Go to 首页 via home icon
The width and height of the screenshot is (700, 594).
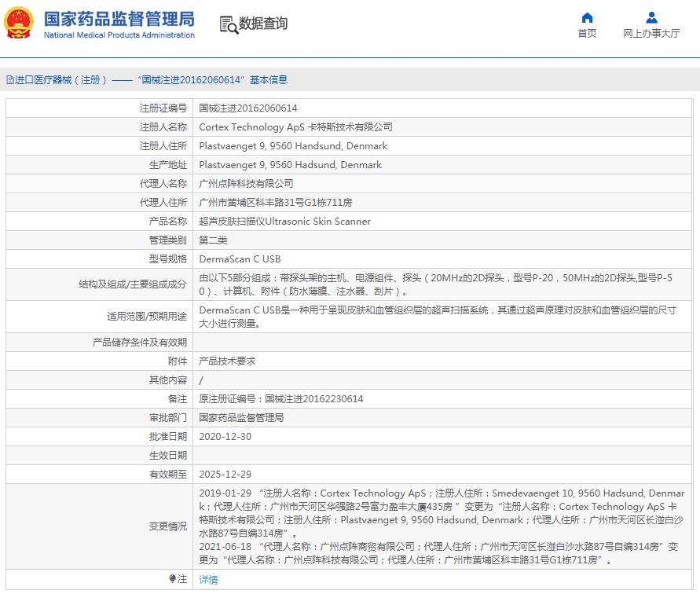pyautogui.click(x=587, y=18)
